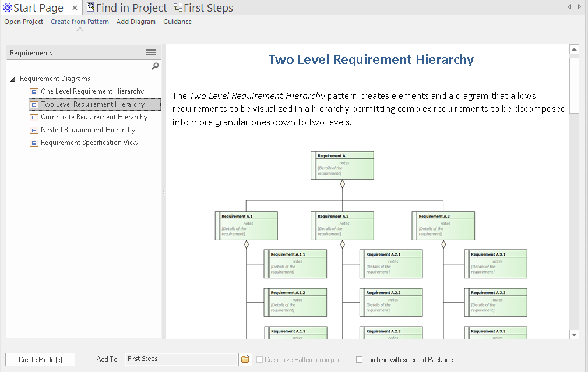Collapse the Requirement Diagrams tree node
The height and width of the screenshot is (372, 588).
point(13,79)
